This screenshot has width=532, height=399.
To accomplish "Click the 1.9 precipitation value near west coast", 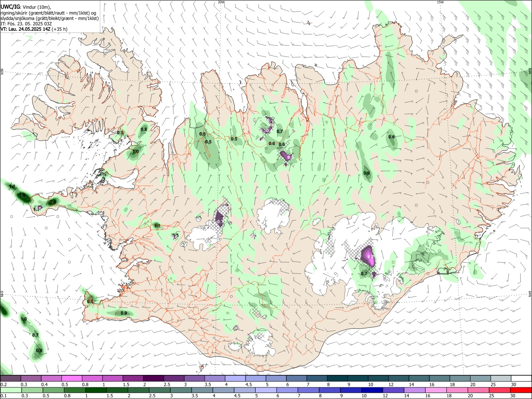I will point(22,195).
